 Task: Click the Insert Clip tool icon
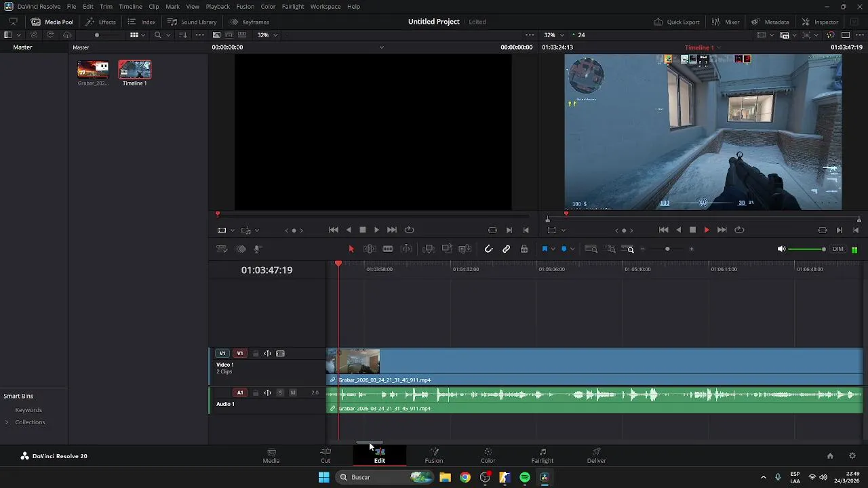pos(429,249)
